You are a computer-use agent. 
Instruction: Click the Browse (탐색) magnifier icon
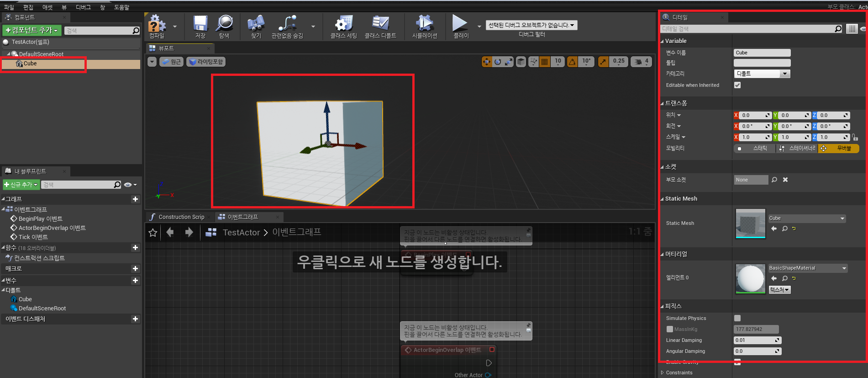point(224,23)
